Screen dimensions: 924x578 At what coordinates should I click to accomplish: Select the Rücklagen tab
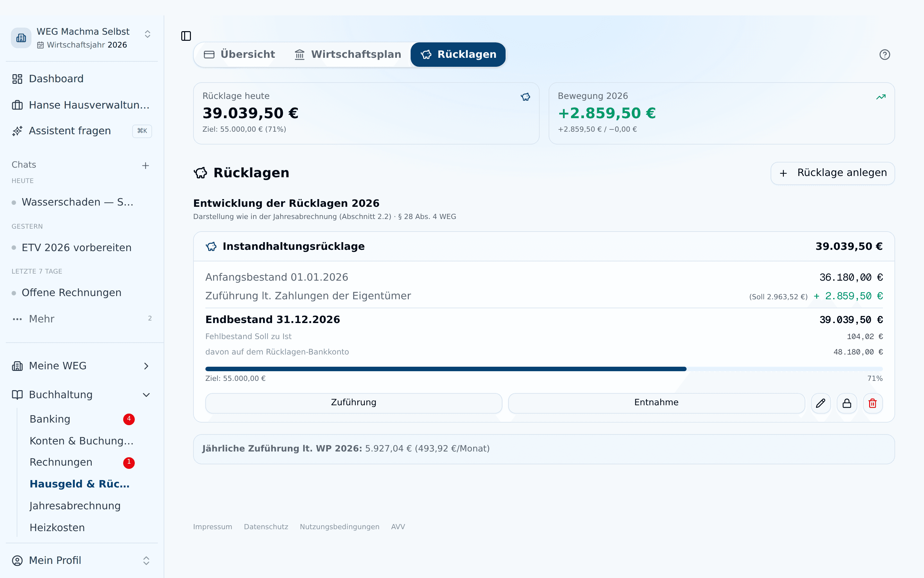[x=458, y=55]
